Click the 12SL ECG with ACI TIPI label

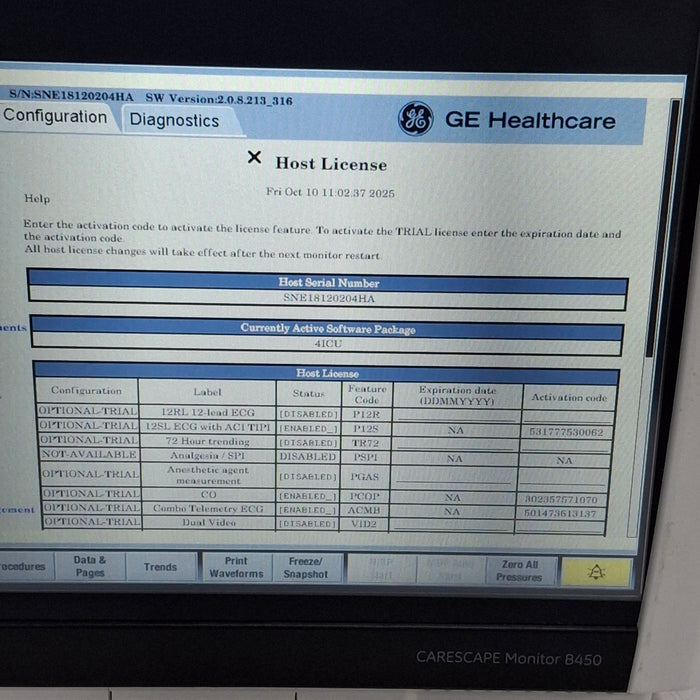pyautogui.click(x=208, y=427)
